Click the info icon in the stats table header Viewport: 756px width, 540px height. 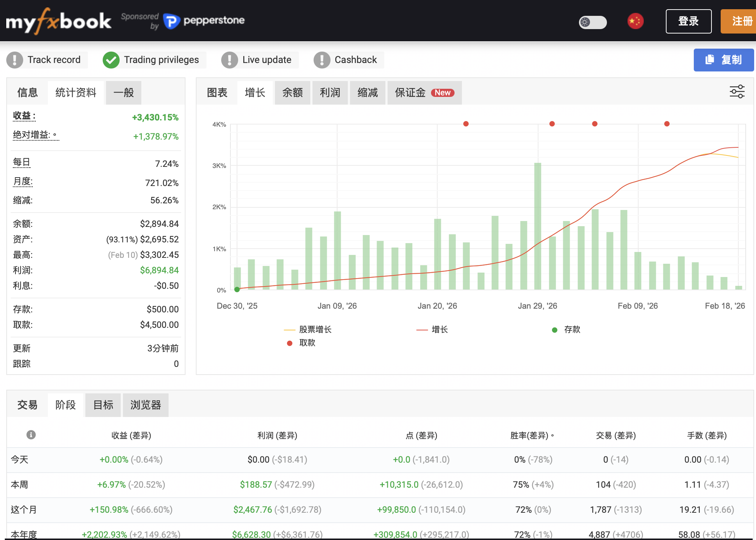click(x=31, y=435)
